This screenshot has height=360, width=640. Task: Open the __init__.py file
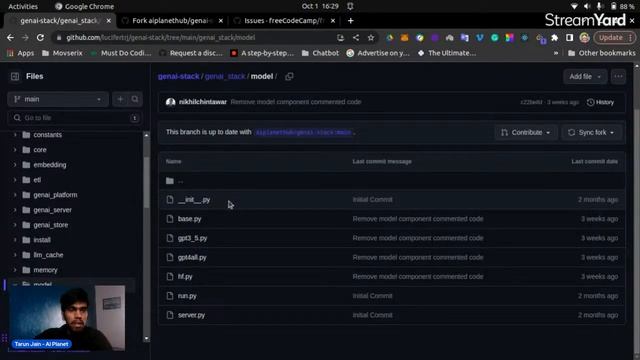click(194, 200)
